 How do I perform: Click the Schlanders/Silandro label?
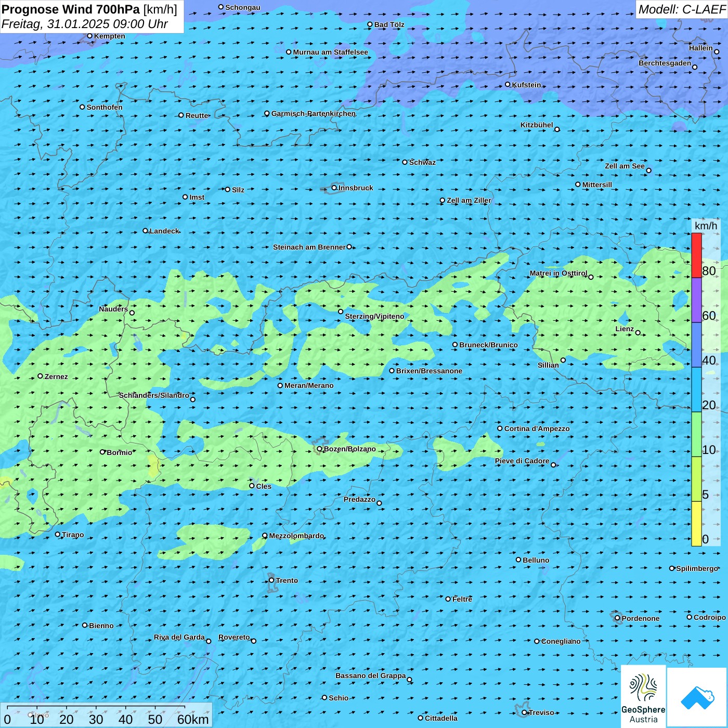pos(154,395)
